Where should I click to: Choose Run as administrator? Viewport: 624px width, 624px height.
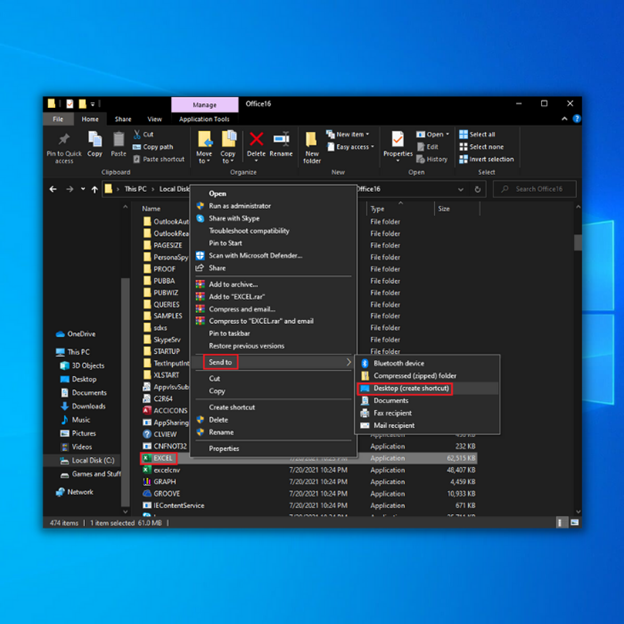coord(273,206)
